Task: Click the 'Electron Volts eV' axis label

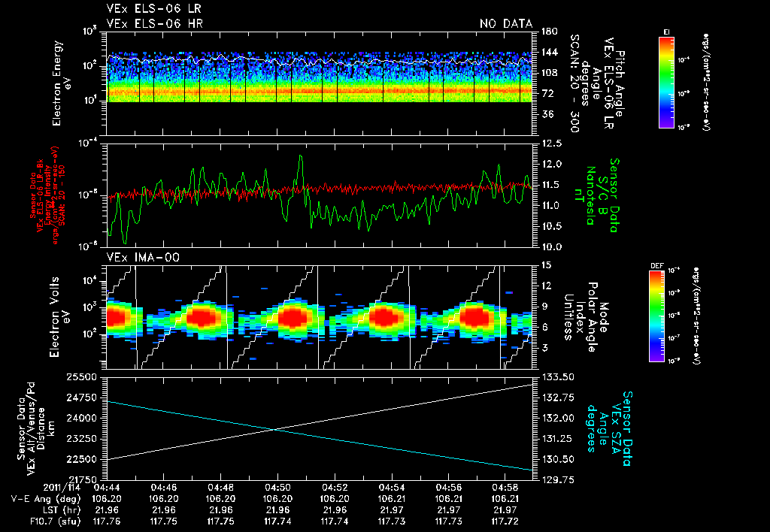Action: [x=59, y=317]
